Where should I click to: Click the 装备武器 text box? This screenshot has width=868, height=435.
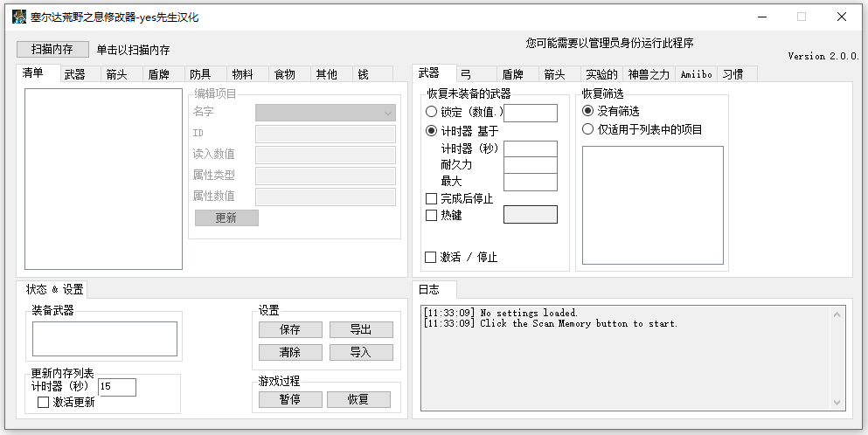coord(105,339)
